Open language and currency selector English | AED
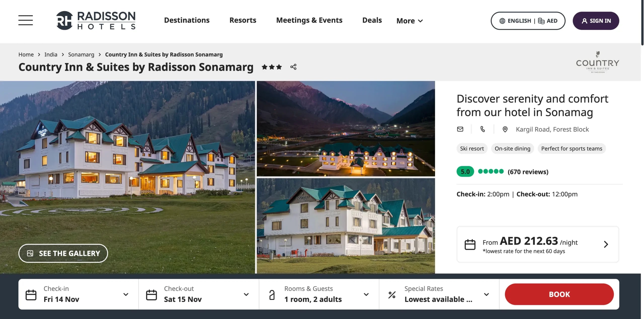The image size is (644, 319). (x=528, y=21)
